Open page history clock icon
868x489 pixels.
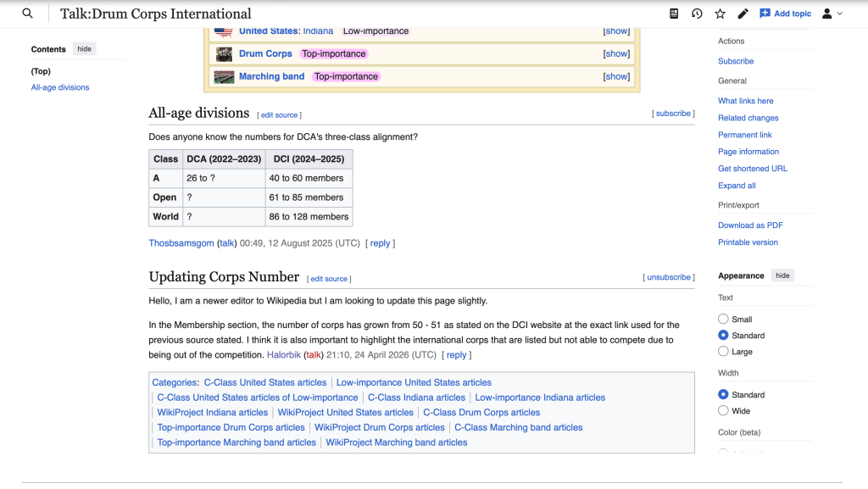tap(697, 14)
